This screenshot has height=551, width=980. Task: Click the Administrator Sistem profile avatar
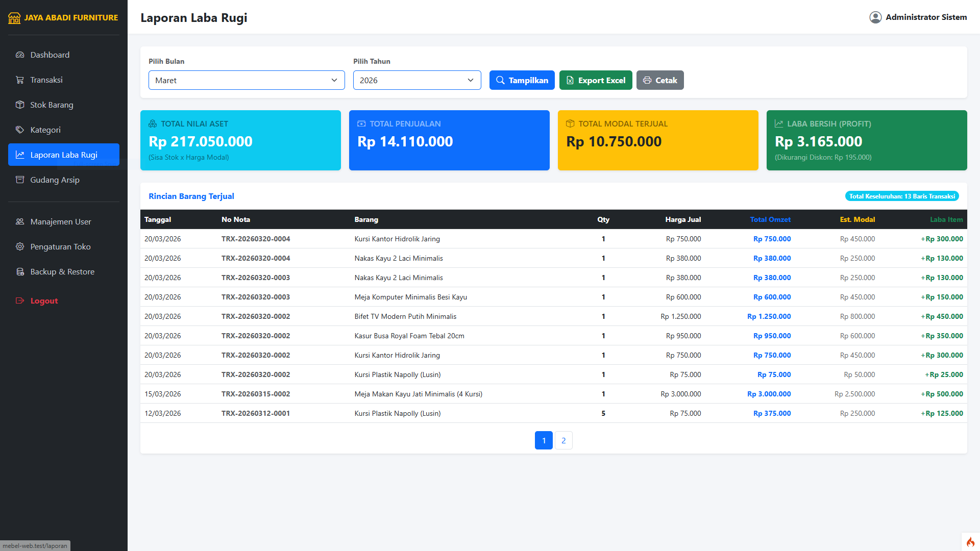click(x=875, y=17)
